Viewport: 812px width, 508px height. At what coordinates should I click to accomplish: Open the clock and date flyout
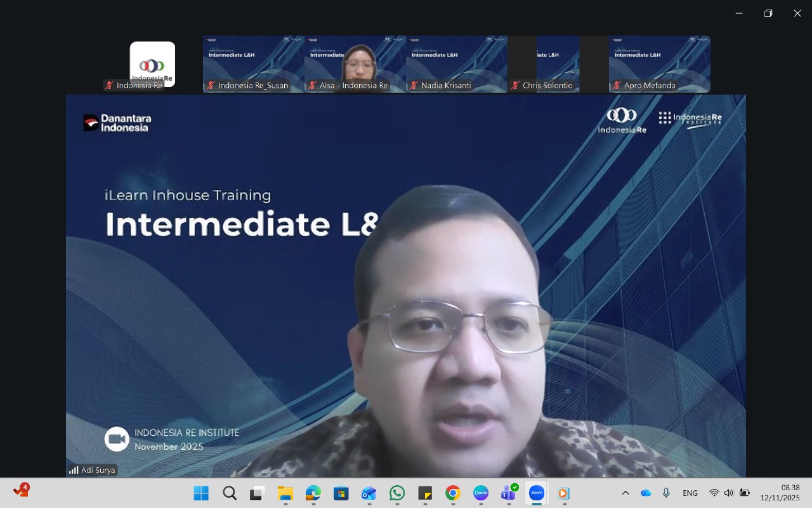point(780,493)
